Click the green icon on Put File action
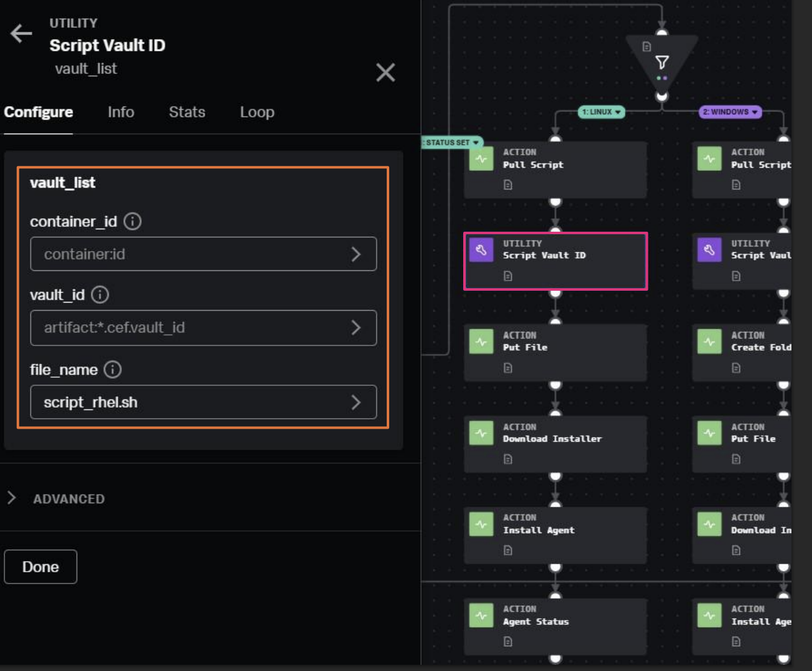 point(481,342)
